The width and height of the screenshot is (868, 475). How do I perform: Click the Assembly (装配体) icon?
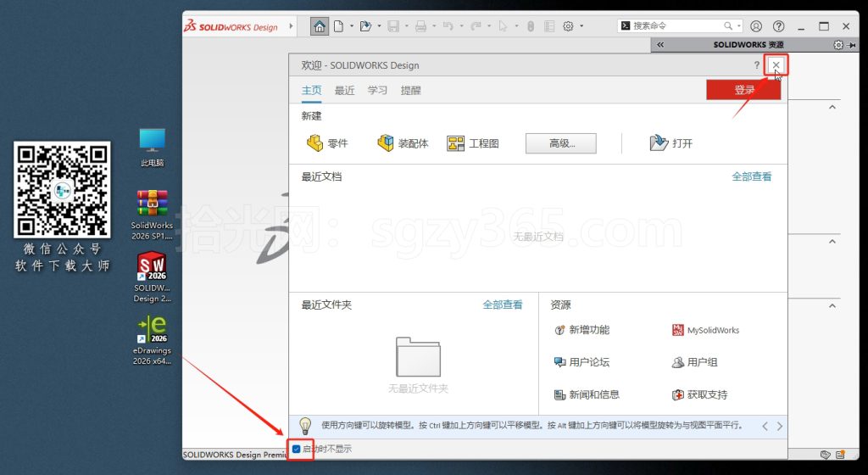click(386, 143)
